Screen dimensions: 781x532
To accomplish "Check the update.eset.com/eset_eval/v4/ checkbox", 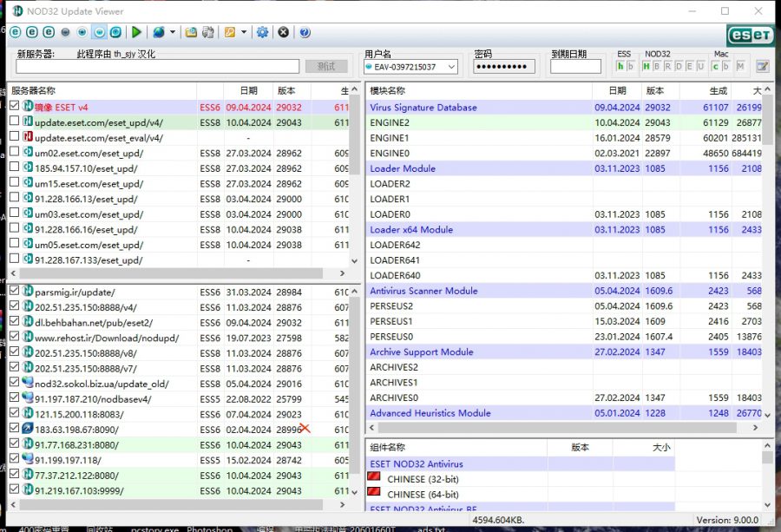I will click(14, 136).
